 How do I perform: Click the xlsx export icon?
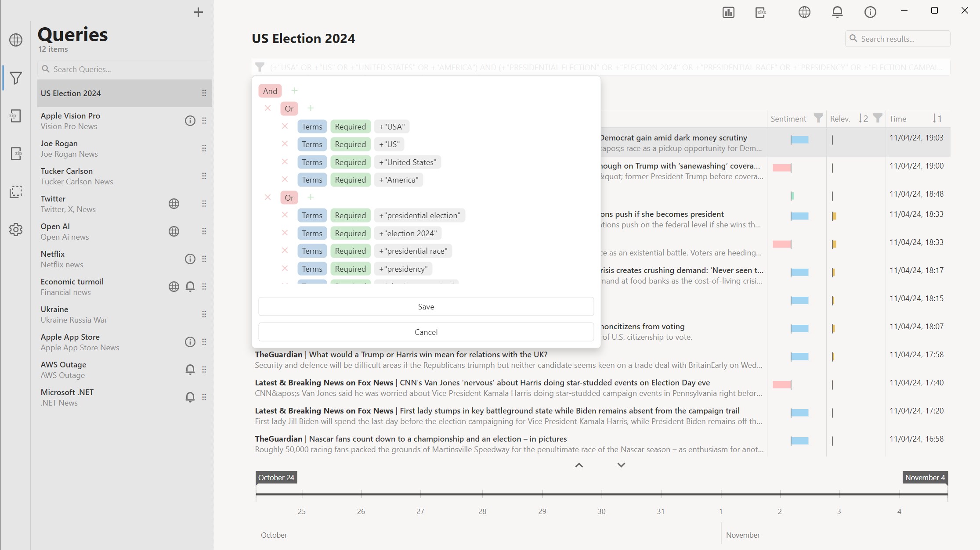click(761, 12)
